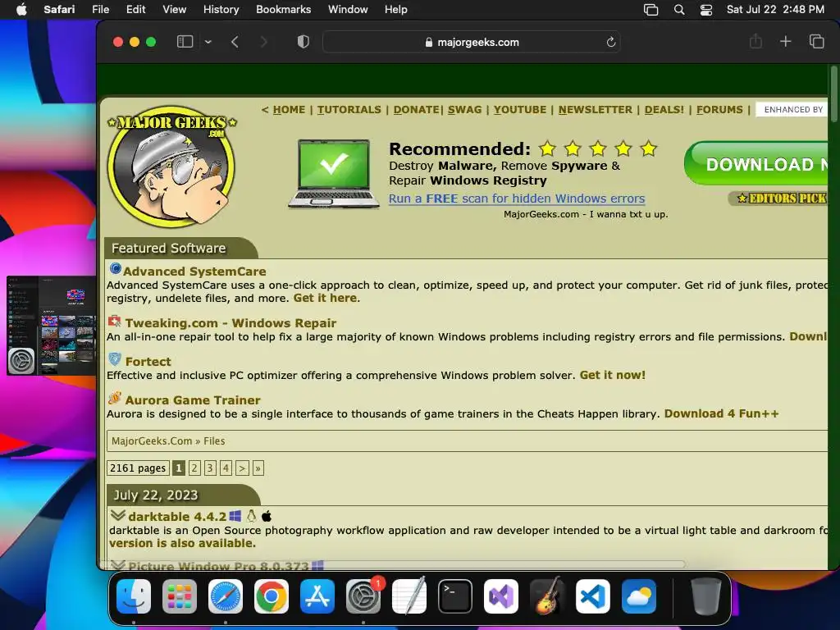Open the YOUTUBE nav link
This screenshot has width=840, height=630.
[519, 110]
